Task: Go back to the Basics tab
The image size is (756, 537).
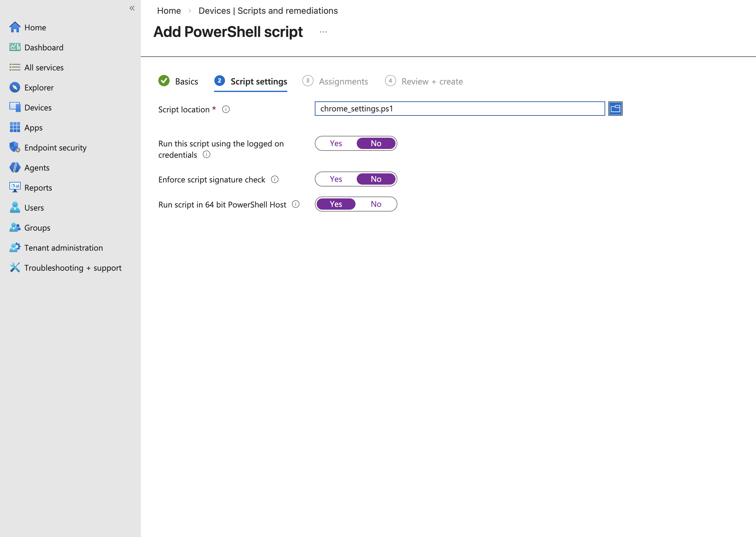Action: 186,81
